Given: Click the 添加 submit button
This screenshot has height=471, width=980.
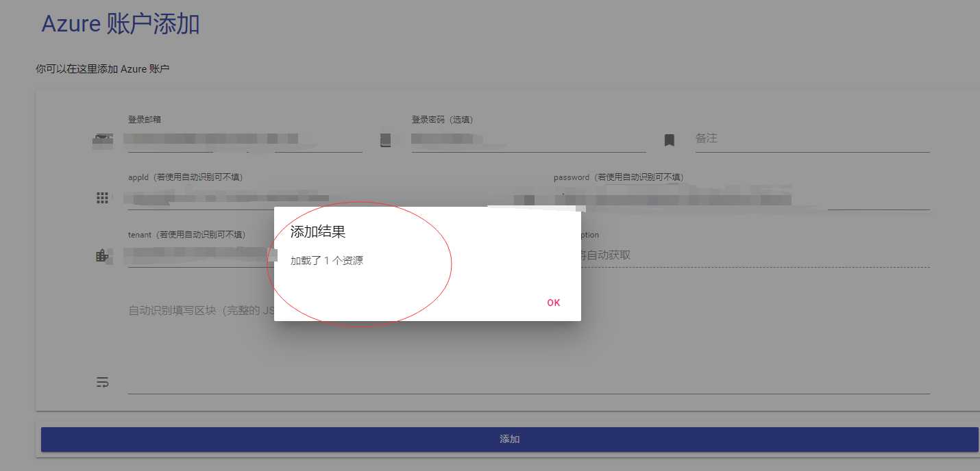Looking at the screenshot, I should pos(509,440).
